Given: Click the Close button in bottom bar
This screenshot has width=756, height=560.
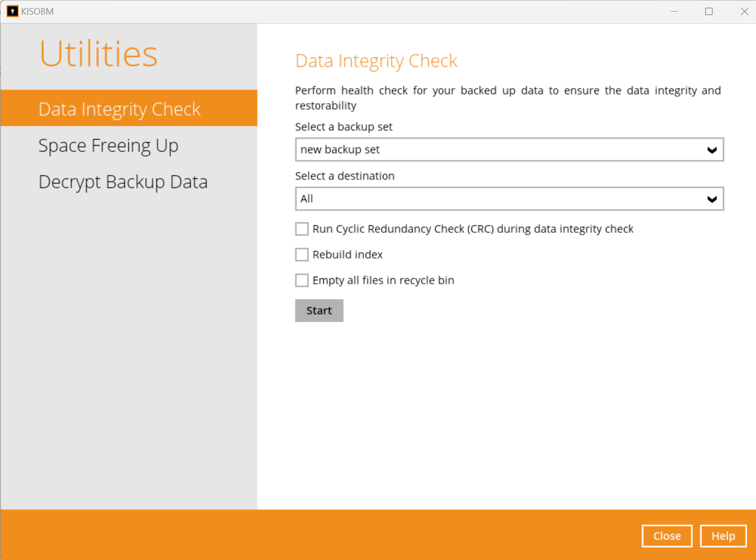Looking at the screenshot, I should pyautogui.click(x=666, y=536).
